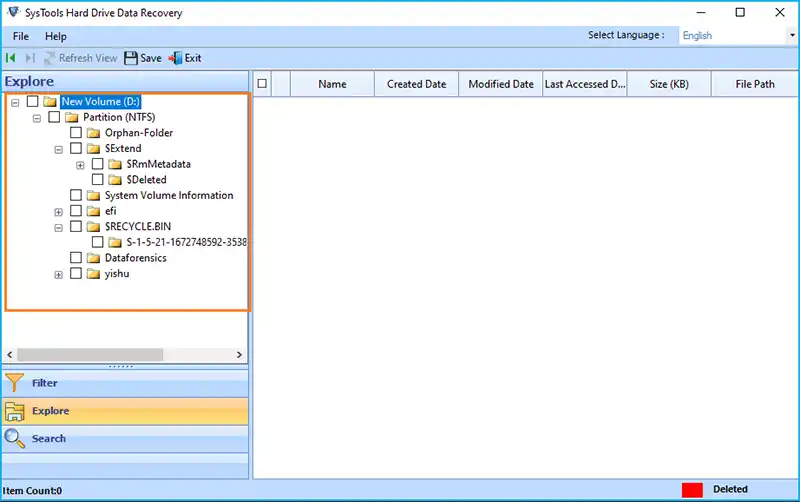Screen dimensions: 800x502
Task: Click the red Deleted legend swatch
Action: pos(692,490)
